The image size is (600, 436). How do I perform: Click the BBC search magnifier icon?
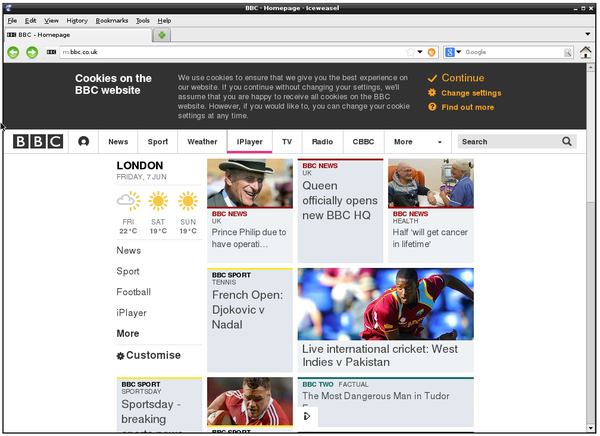point(567,142)
